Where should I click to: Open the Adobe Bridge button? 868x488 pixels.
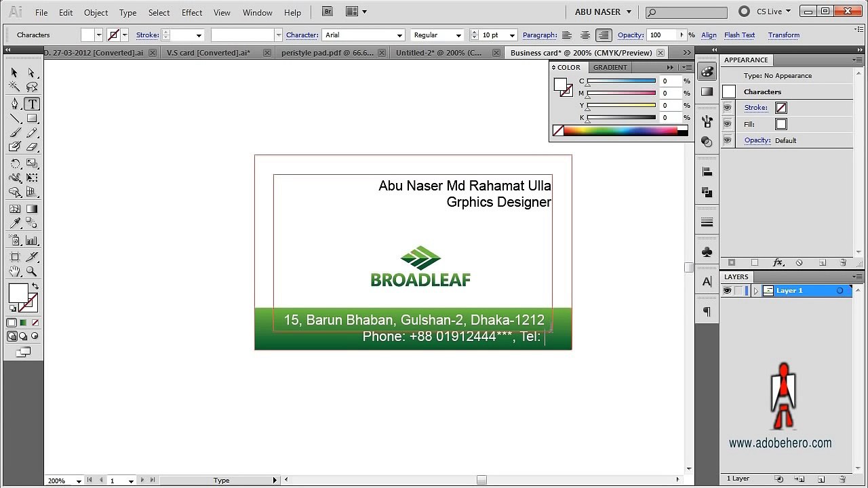(x=328, y=12)
